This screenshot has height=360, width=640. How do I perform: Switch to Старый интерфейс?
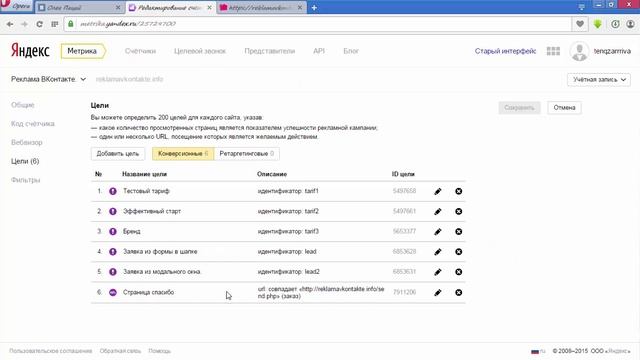coord(505,51)
